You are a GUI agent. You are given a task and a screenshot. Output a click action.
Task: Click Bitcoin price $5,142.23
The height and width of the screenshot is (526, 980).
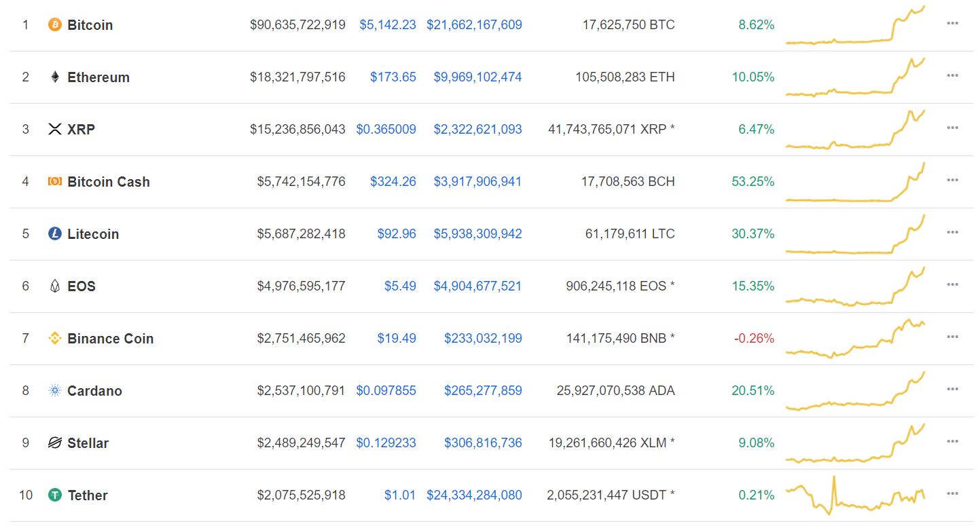pos(388,25)
